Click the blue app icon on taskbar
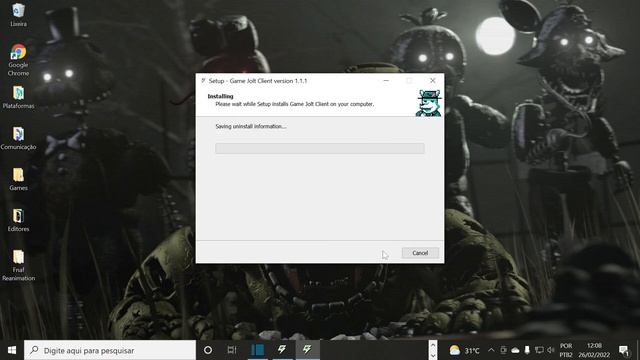Screen dimensions: 640x360 tap(258, 350)
